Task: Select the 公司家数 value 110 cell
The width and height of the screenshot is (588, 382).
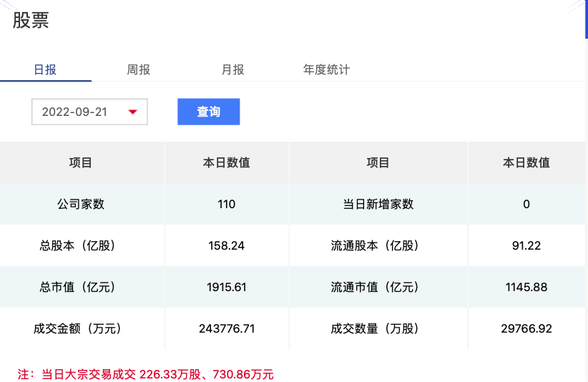Action: (227, 205)
